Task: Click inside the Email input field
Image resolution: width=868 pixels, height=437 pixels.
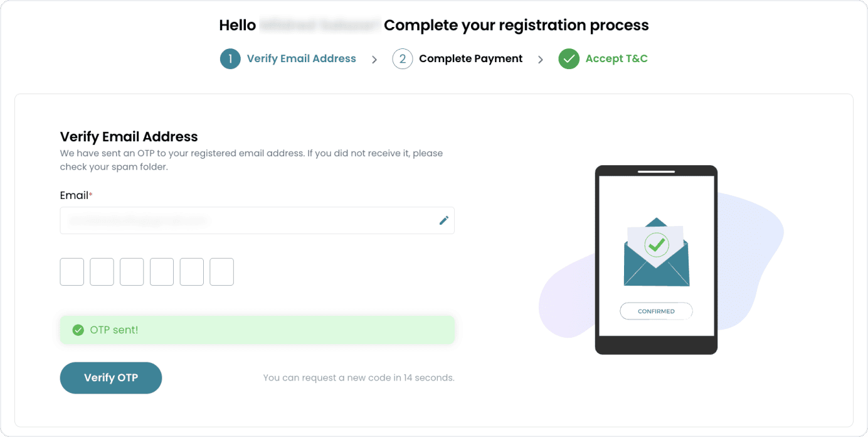Action: tap(248, 220)
